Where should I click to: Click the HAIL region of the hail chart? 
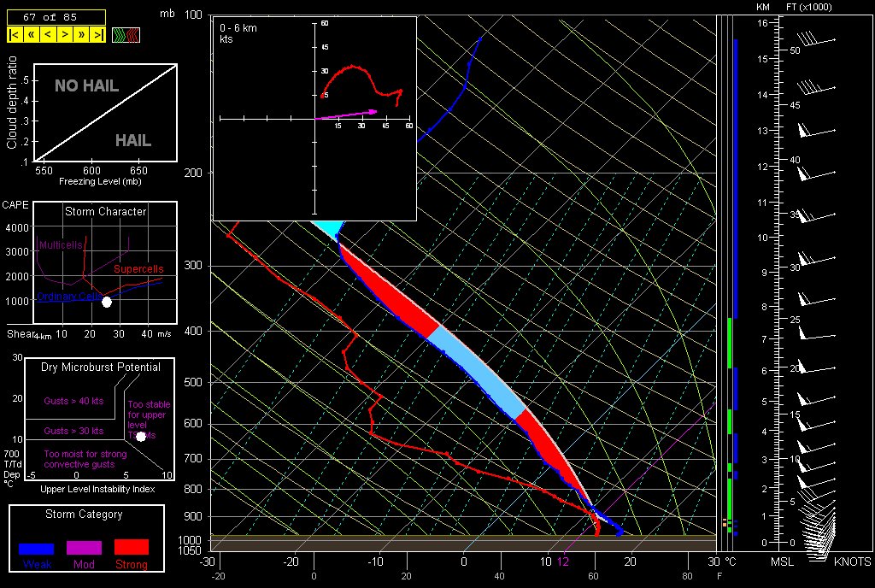click(133, 140)
